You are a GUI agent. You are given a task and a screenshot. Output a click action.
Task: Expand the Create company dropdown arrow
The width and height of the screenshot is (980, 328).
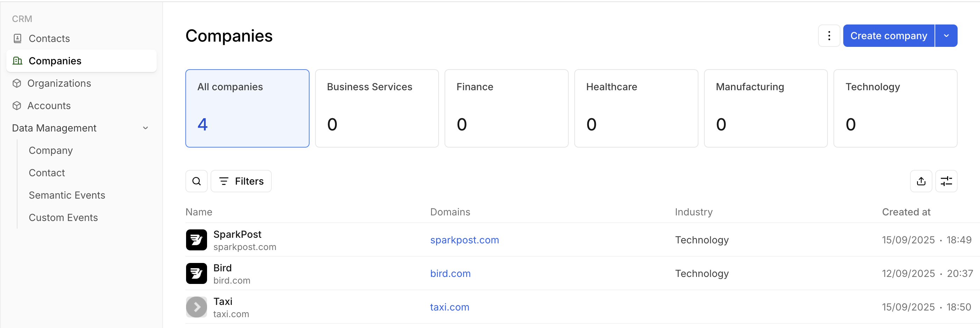(946, 36)
